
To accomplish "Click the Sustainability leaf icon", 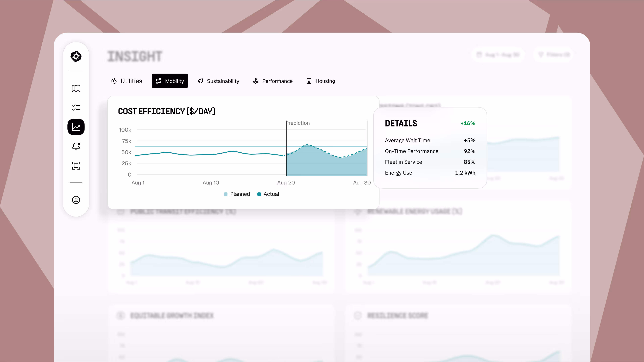I will pos(200,81).
